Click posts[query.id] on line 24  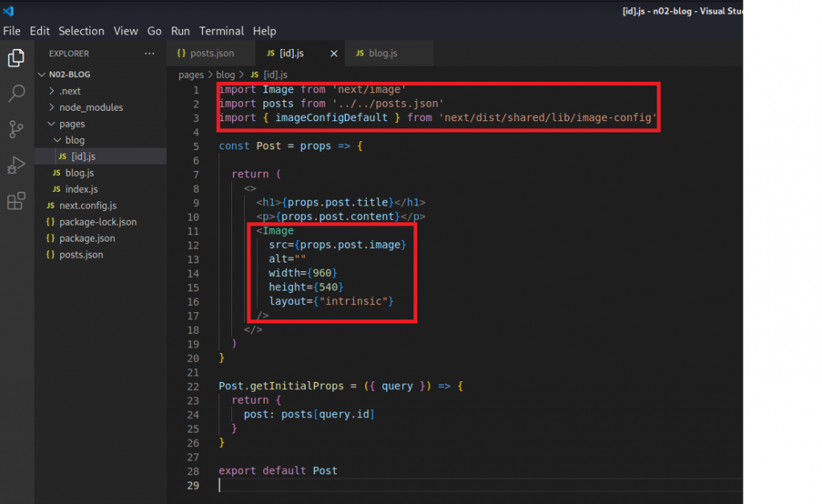coord(328,414)
